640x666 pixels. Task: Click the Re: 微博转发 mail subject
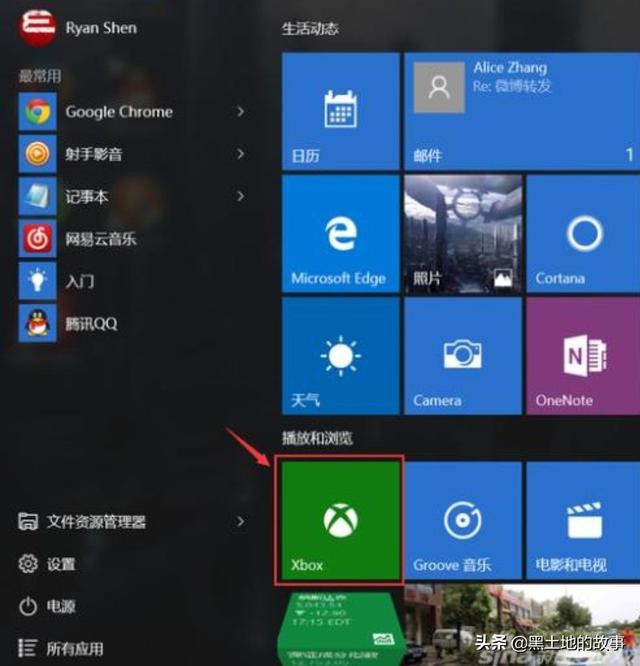pyautogui.click(x=512, y=86)
